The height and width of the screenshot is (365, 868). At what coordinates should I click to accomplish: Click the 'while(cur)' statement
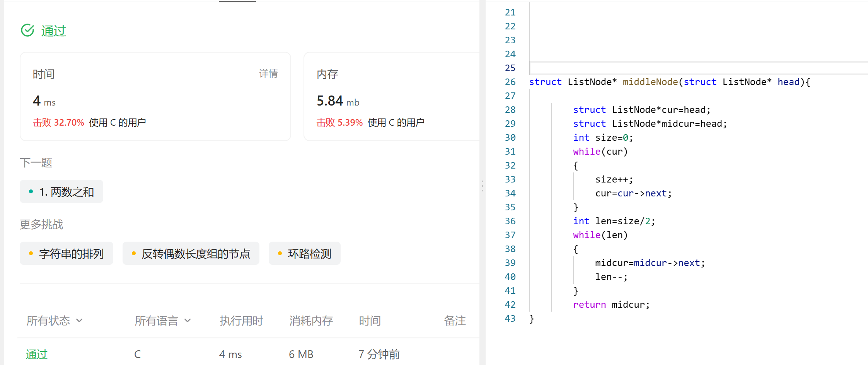(600, 152)
